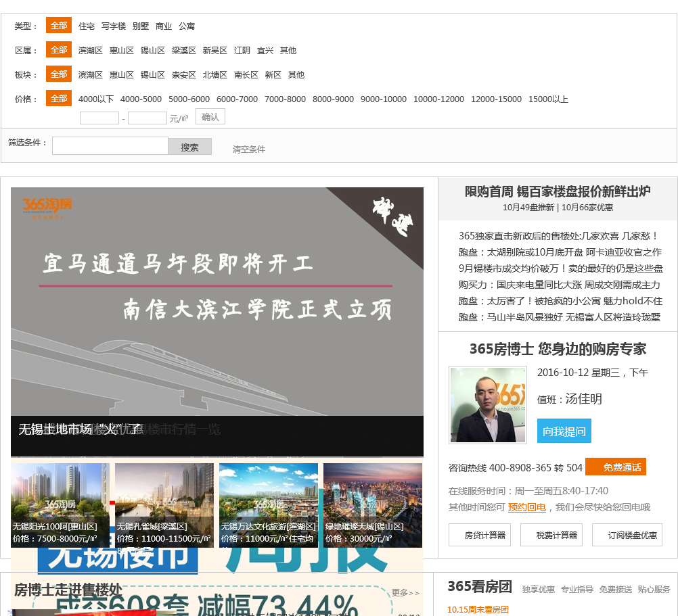Open 绿地璀璨天城 property thumbnail
This screenshot has height=616, width=678.
point(373,505)
